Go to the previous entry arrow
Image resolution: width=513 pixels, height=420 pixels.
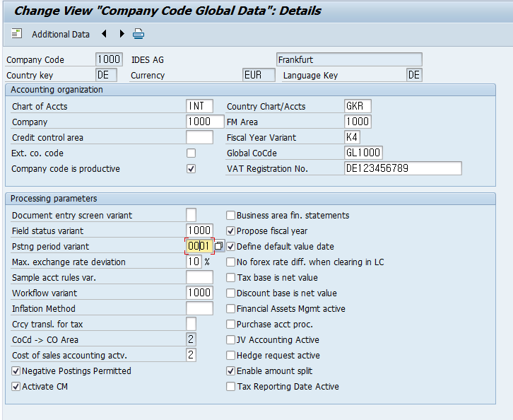pyautogui.click(x=105, y=34)
